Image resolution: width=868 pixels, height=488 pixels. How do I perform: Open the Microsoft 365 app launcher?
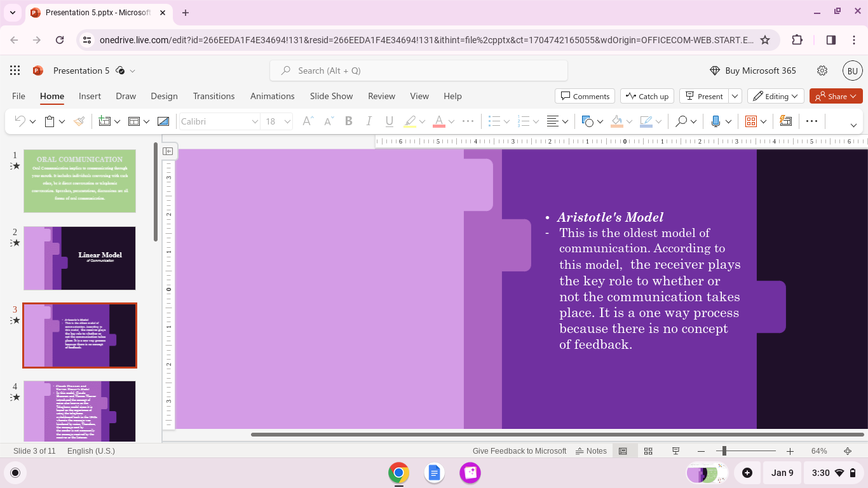pyautogui.click(x=15, y=71)
